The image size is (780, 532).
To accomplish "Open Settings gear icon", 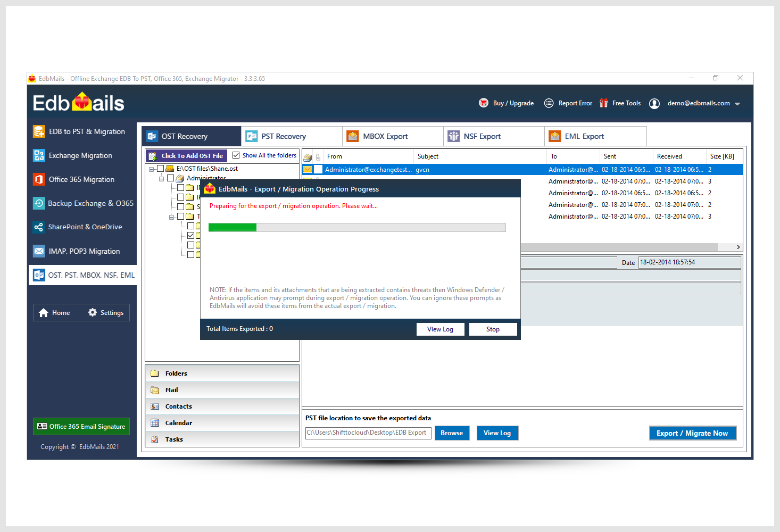I will tap(93, 313).
